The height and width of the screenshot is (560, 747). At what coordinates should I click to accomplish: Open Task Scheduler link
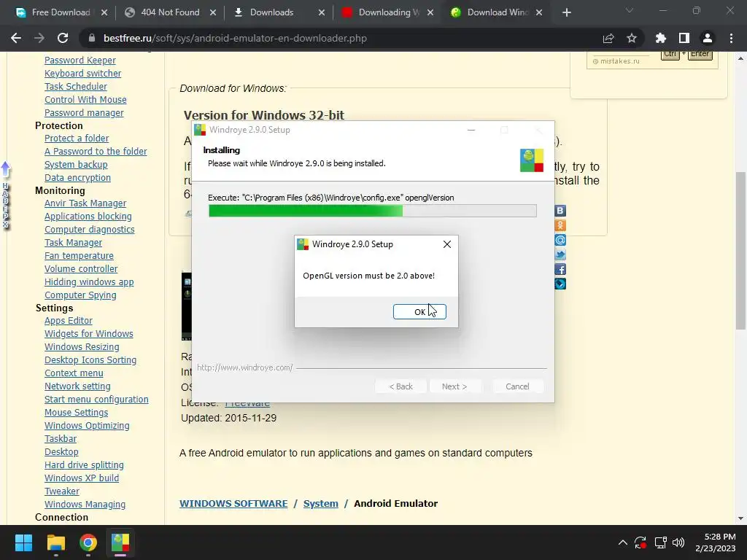pos(76,87)
